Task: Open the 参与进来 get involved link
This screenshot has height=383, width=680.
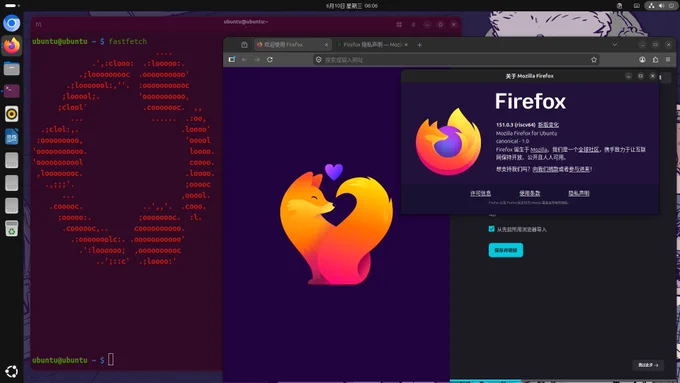Action: coord(579,169)
